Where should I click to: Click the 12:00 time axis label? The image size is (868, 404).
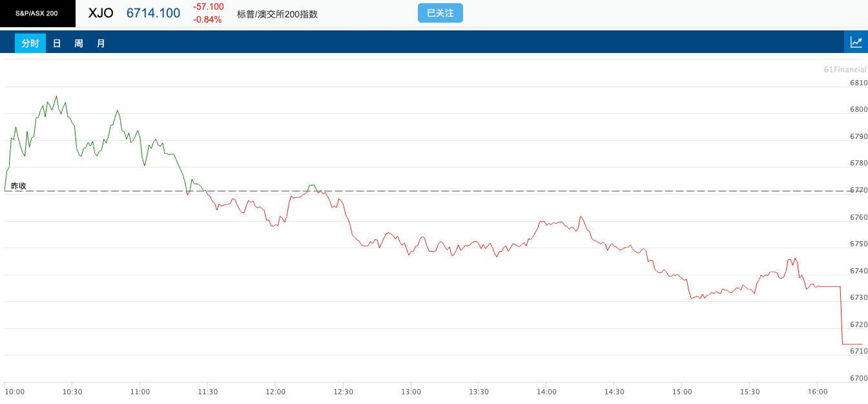tap(275, 392)
